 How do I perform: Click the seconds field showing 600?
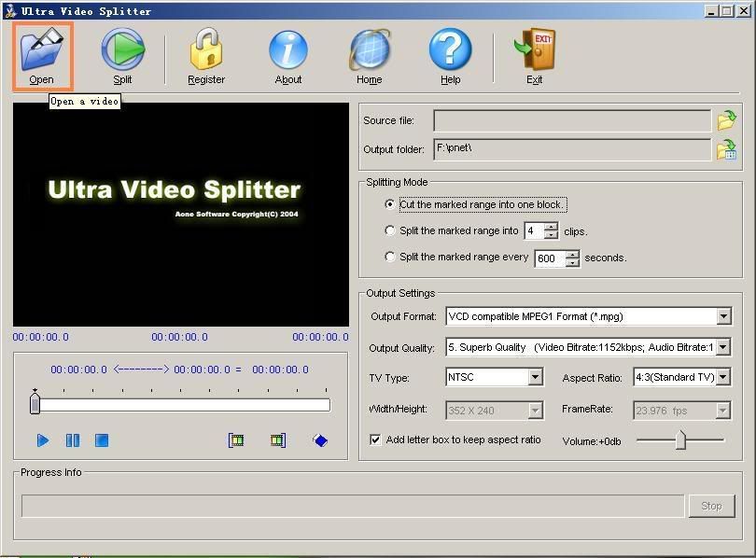pyautogui.click(x=550, y=258)
